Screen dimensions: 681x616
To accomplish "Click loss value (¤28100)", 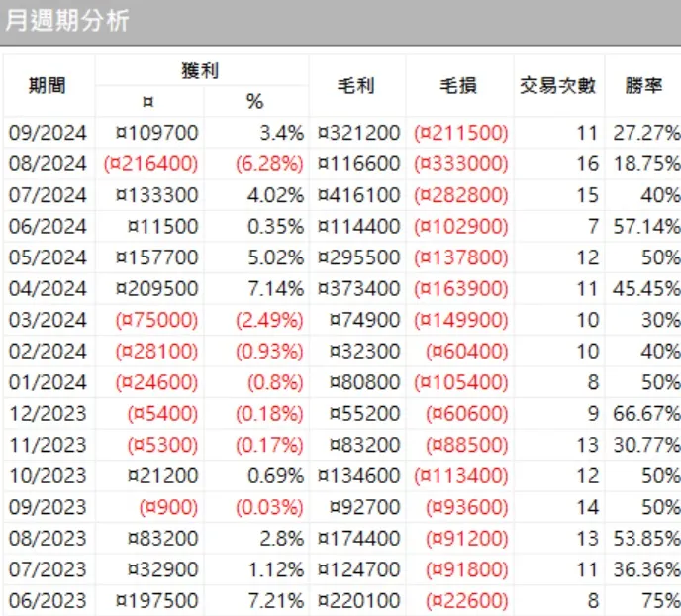I will pos(156,351).
